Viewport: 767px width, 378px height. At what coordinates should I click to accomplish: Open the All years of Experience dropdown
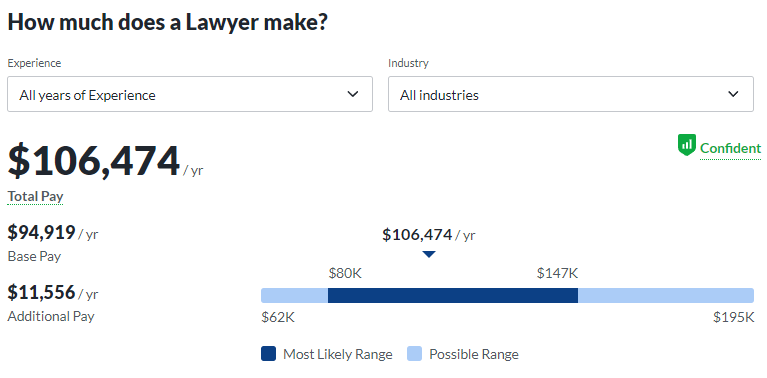tap(190, 94)
